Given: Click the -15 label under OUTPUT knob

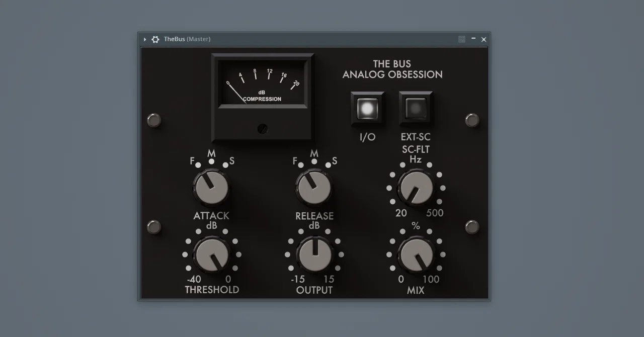Looking at the screenshot, I should (298, 280).
